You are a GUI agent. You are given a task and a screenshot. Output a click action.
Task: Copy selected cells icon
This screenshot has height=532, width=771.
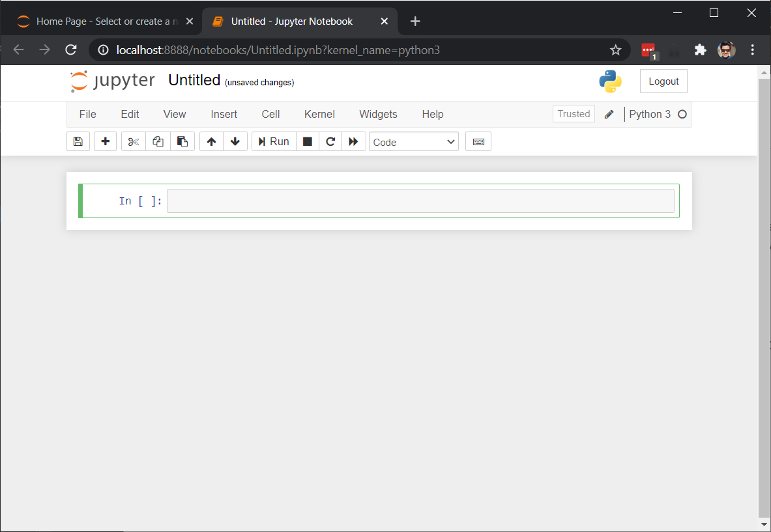pos(158,141)
